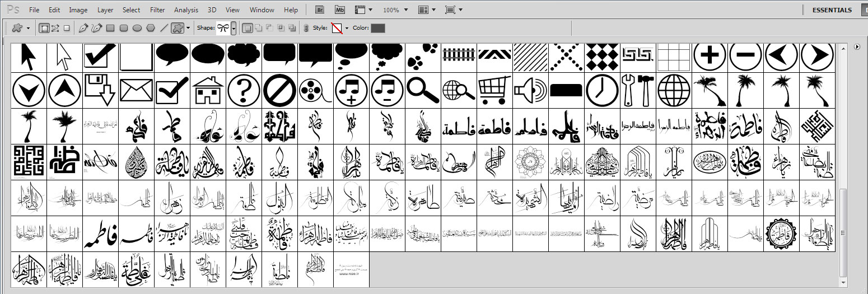Switch to Paths drawing mode
The height and width of the screenshot is (294, 868).
[x=55, y=27]
